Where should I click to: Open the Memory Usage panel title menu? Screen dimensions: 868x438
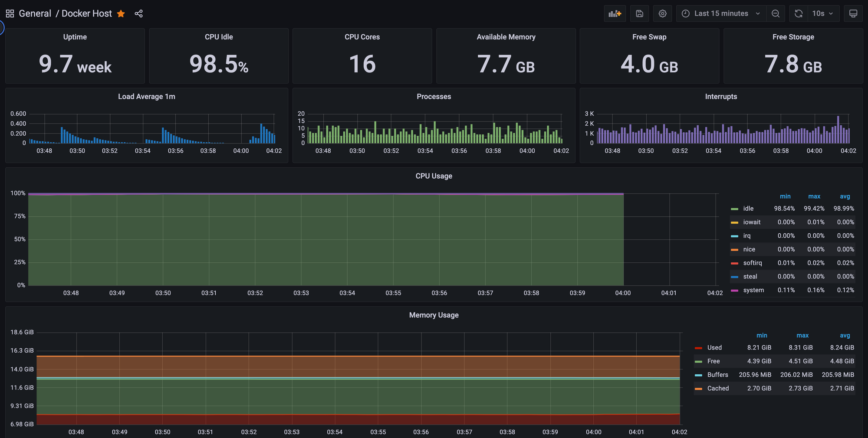pos(434,315)
